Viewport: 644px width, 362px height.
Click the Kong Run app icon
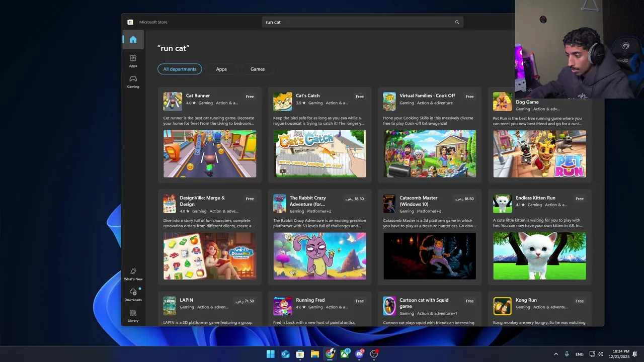coord(502,306)
